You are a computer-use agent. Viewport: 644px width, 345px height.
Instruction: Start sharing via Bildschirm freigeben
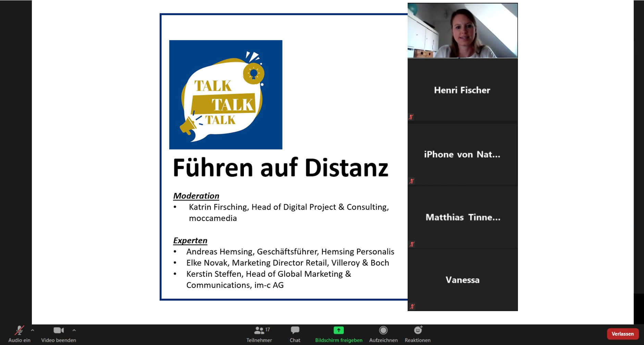[339, 334]
